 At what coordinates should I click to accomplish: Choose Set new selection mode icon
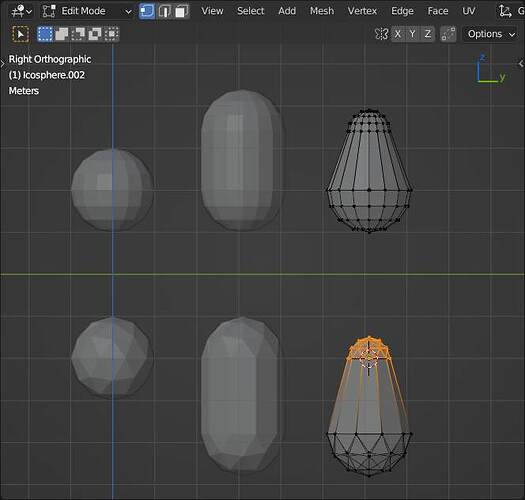[45, 34]
